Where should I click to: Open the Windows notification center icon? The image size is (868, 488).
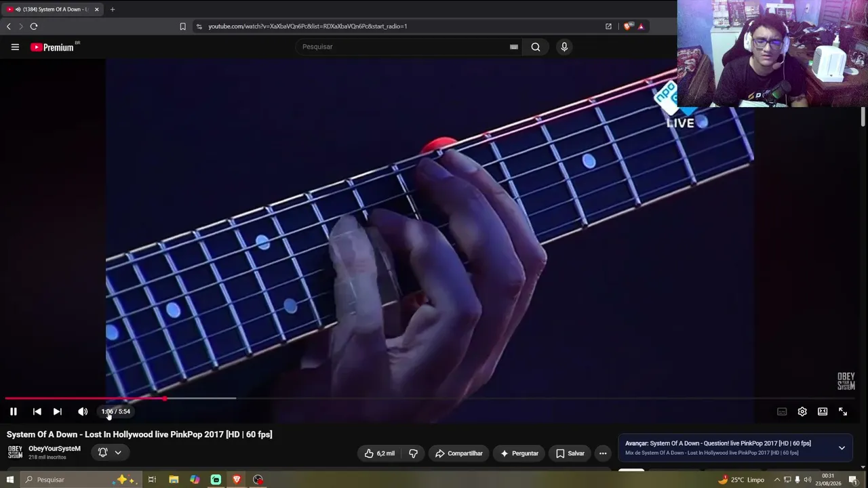(853, 480)
